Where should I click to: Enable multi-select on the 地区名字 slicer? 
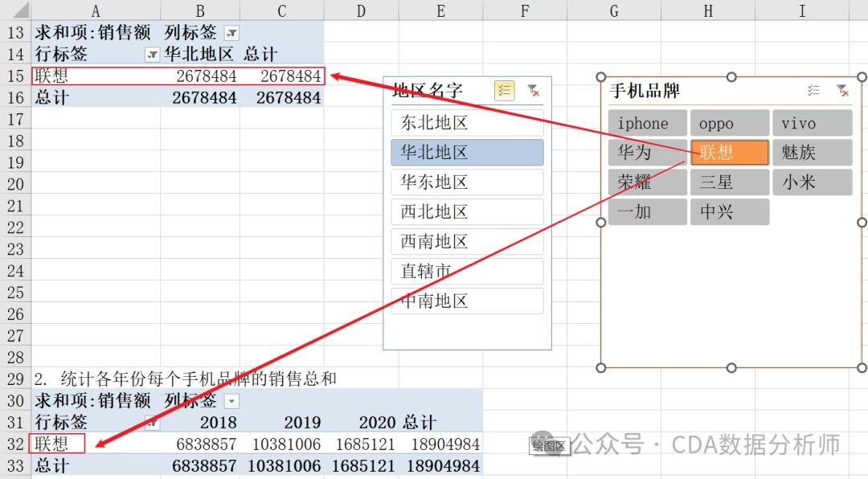(505, 91)
